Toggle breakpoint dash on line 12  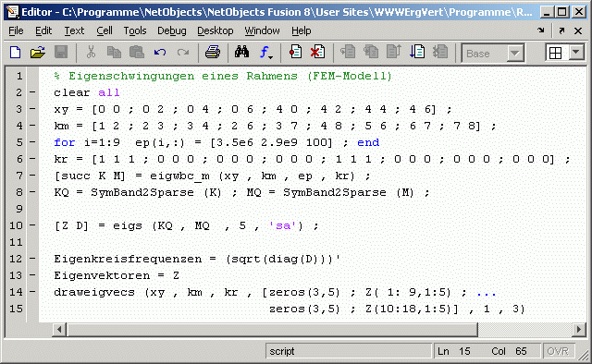[32, 259]
